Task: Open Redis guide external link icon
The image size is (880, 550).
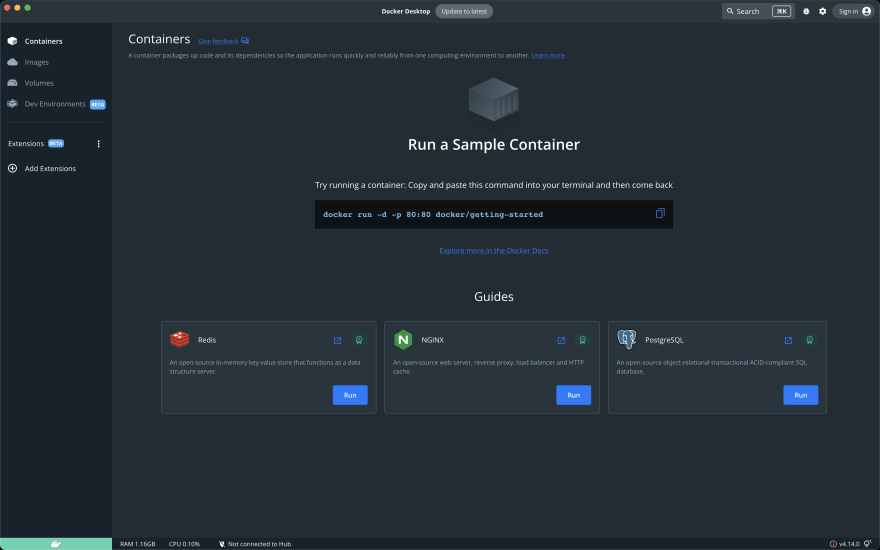Action: pos(337,340)
